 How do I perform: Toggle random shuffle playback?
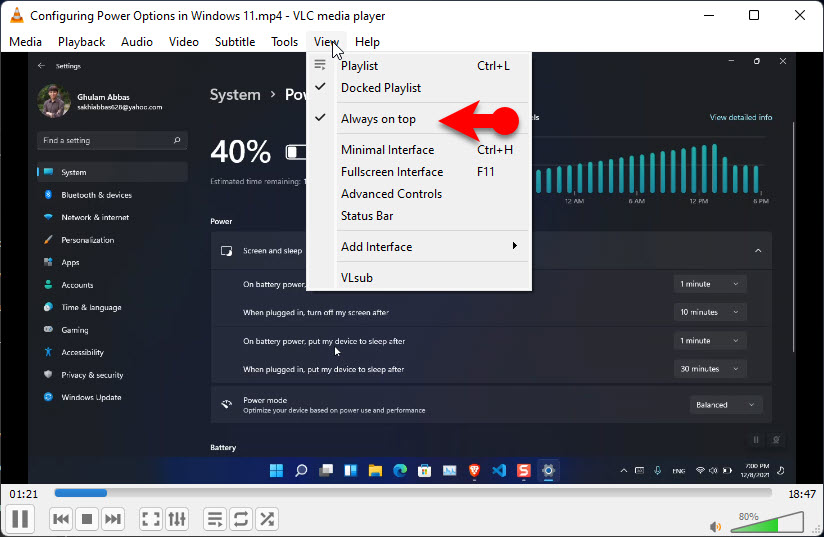pyautogui.click(x=267, y=519)
